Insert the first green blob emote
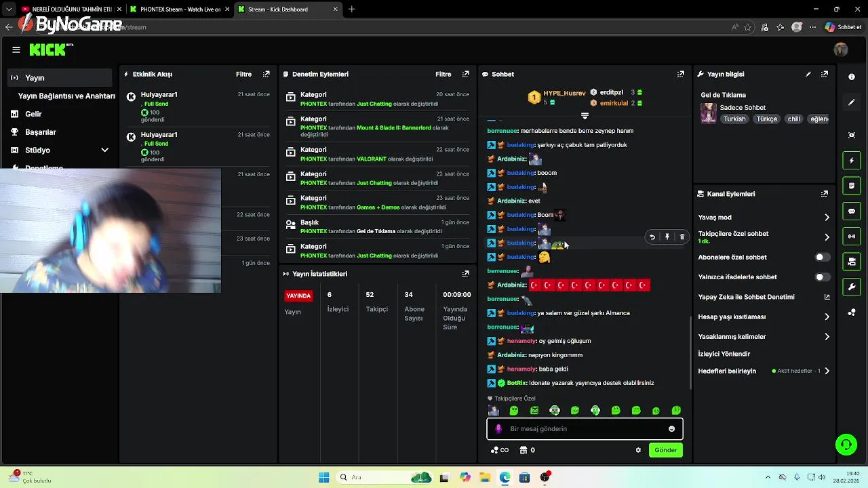The image size is (868, 488). click(x=514, y=411)
